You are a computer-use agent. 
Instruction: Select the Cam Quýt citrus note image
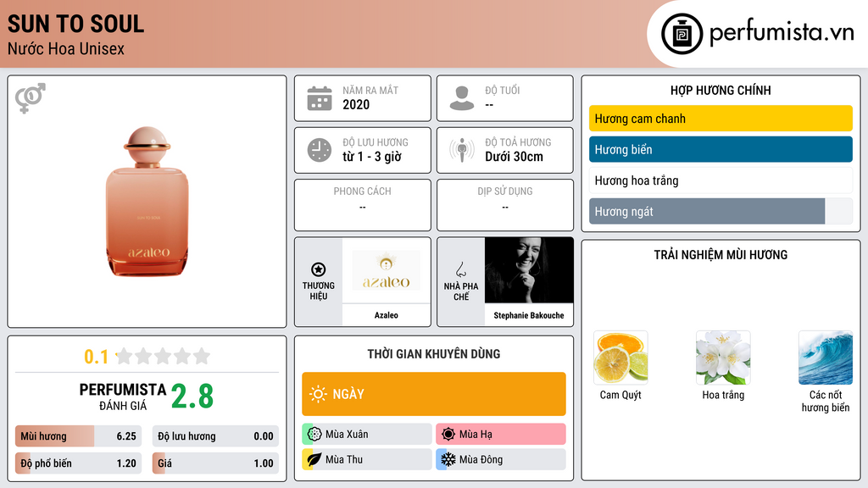(x=620, y=358)
